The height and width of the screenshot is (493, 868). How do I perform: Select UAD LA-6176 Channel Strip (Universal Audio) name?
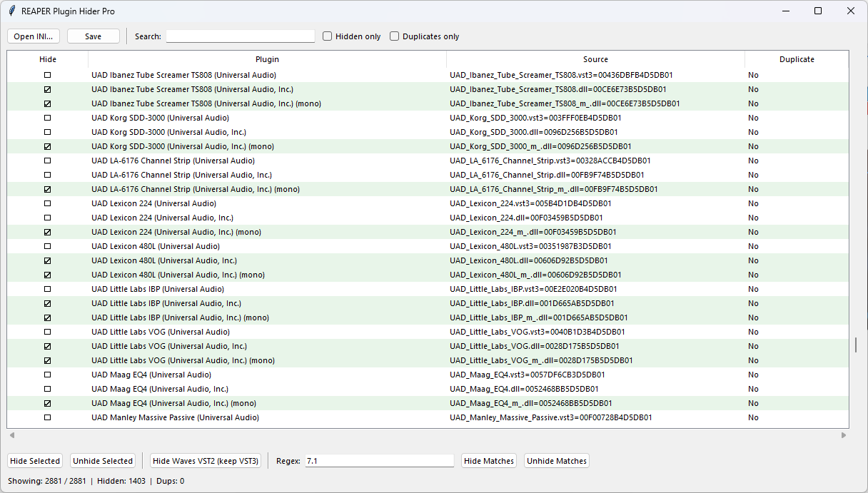tap(173, 161)
